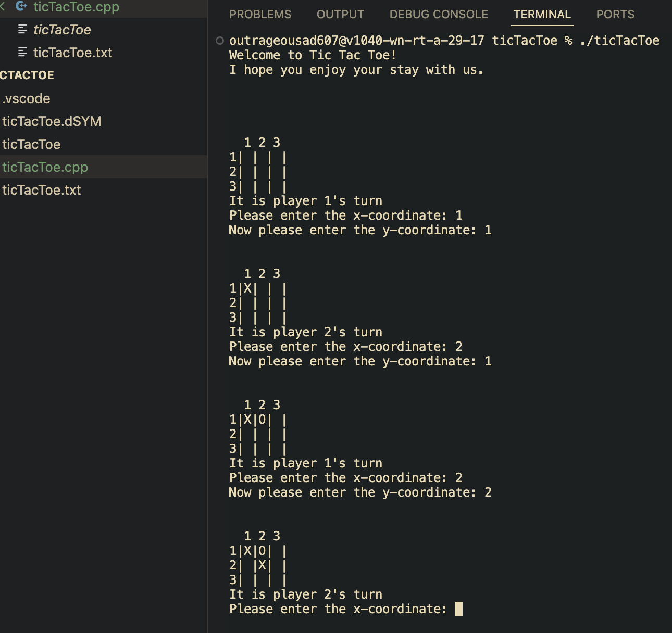Open the ticTacToe.cpp entry with the C++ icon
672x633 pixels.
(x=76, y=7)
